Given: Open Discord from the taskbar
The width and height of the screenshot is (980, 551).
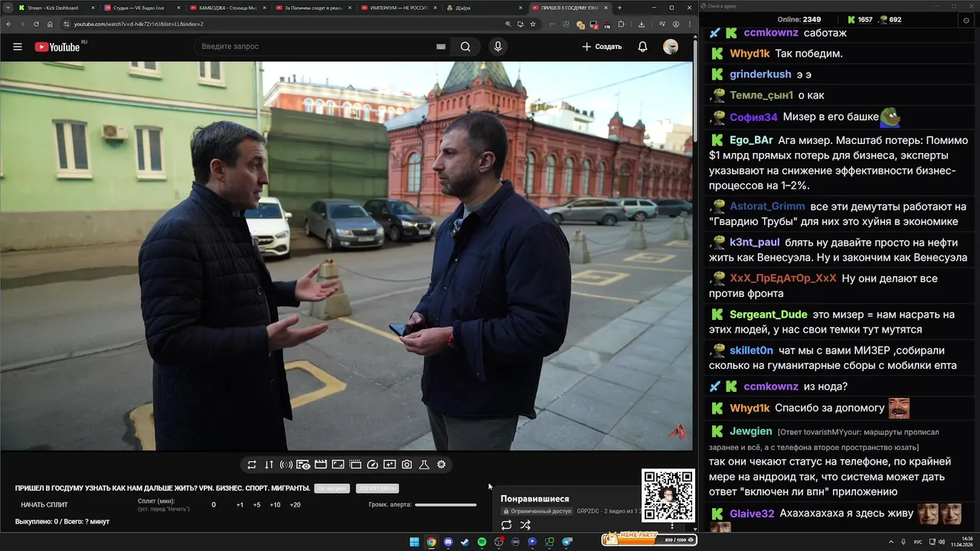Looking at the screenshot, I should (448, 542).
